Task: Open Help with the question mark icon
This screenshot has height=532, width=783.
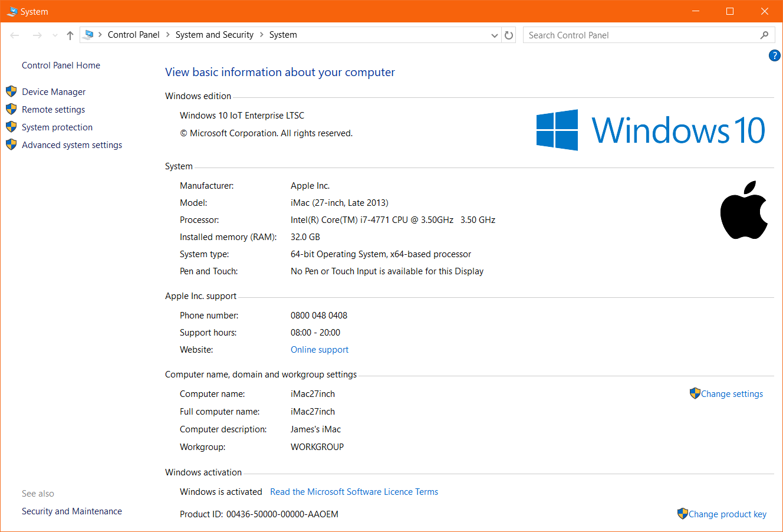Action: pos(775,55)
